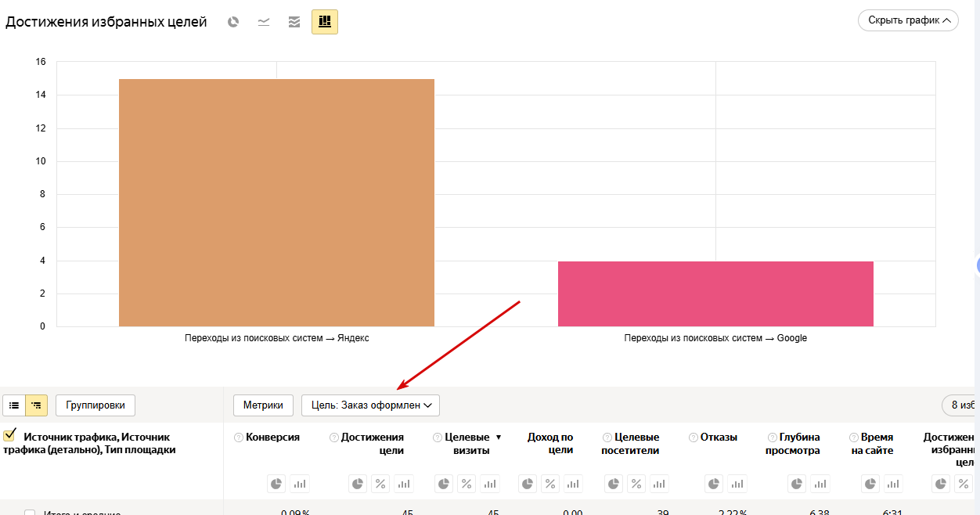The width and height of the screenshot is (980, 515).
Task: Switch table to flat list view
Action: pyautogui.click(x=14, y=405)
